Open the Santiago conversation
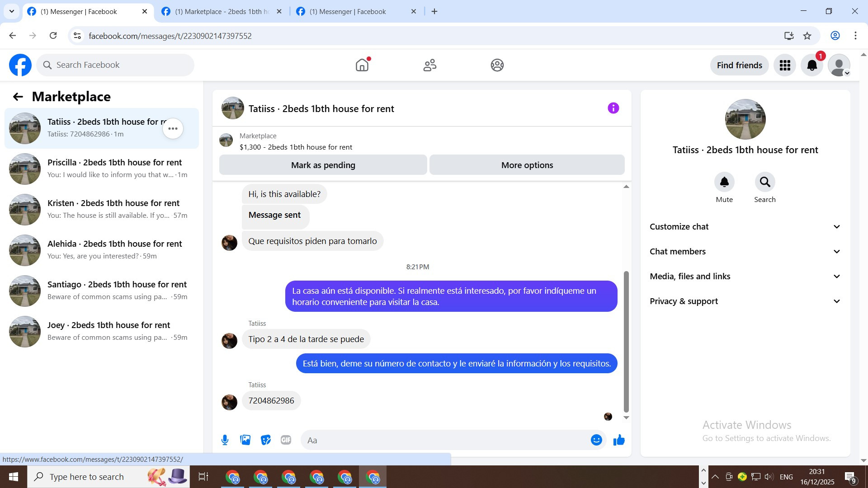Screen dimensions: 868x488 pos(102,291)
